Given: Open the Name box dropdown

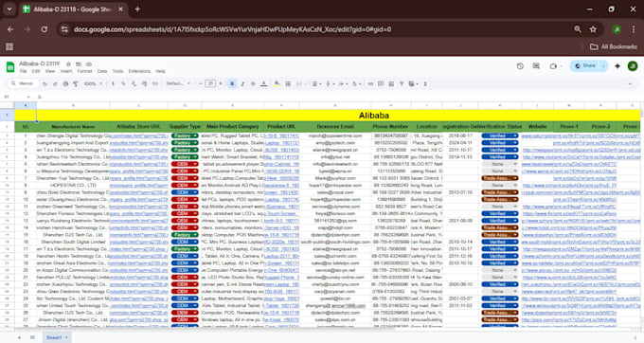Looking at the screenshot, I should (x=28, y=97).
